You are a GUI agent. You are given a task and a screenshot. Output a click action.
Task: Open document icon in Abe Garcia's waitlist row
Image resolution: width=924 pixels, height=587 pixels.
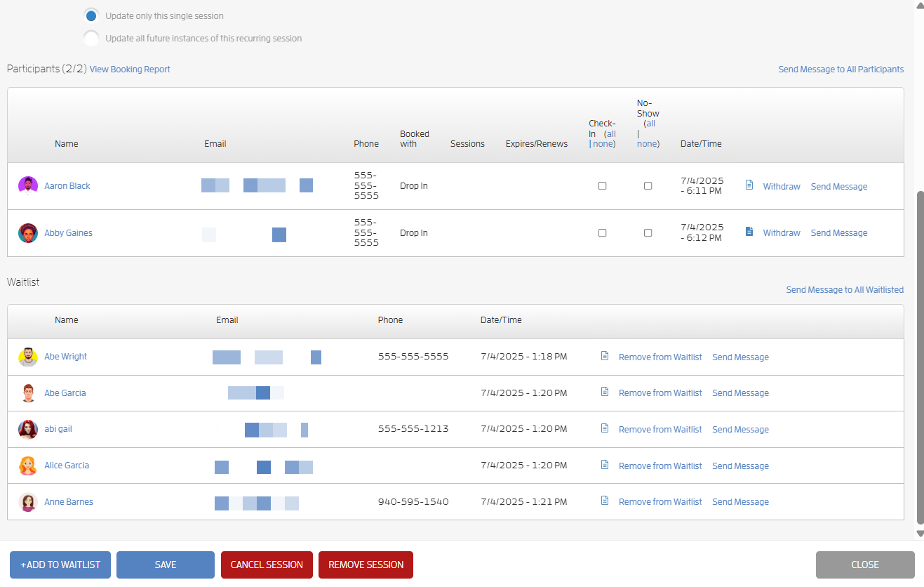point(605,392)
